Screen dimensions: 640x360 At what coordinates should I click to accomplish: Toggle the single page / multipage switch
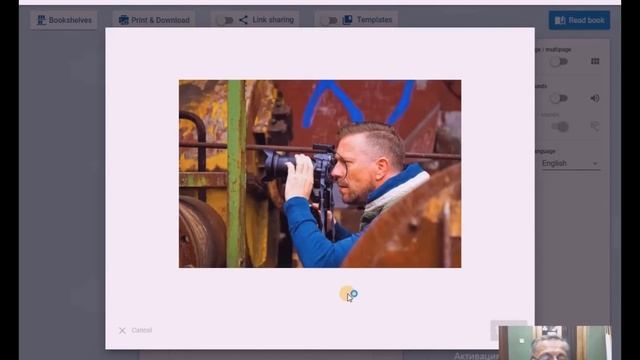tap(559, 62)
